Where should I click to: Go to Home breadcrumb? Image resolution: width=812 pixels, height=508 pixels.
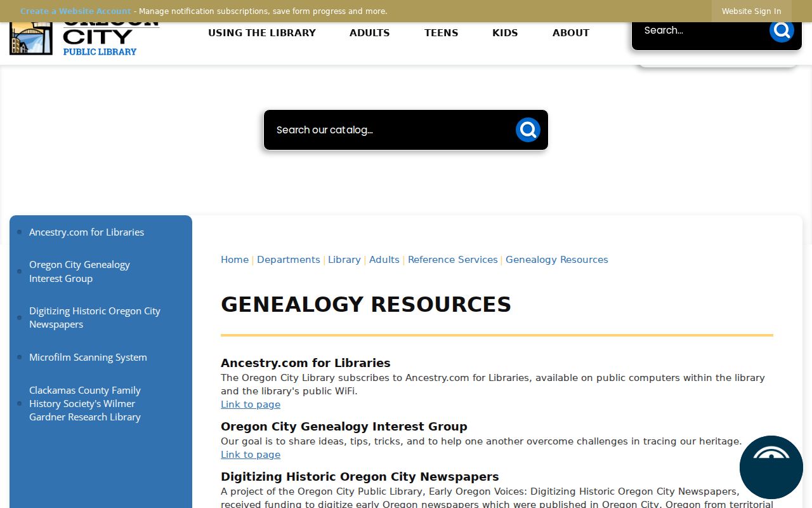235,260
